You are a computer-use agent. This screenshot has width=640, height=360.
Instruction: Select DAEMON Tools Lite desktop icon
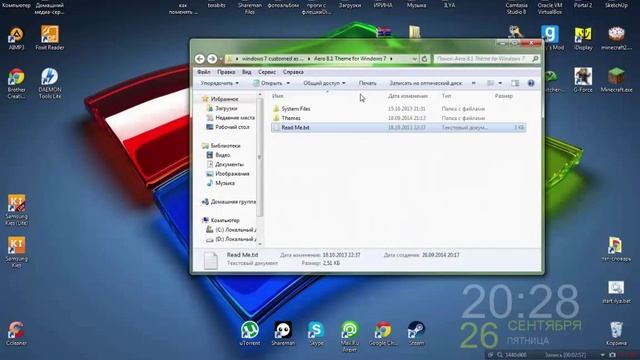[x=49, y=84]
